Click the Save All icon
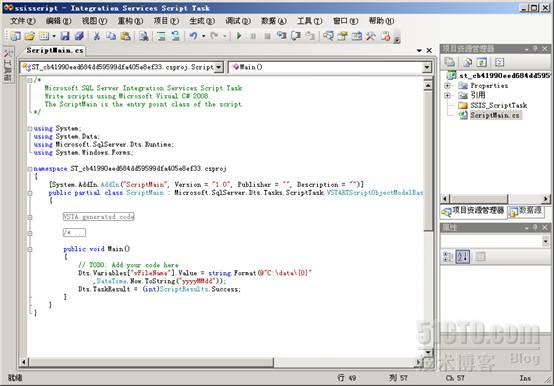This screenshot has width=554, height=386. coord(78,36)
